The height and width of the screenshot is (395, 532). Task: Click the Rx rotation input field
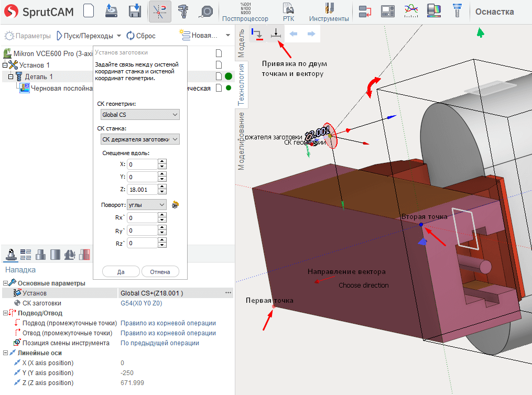click(x=143, y=218)
